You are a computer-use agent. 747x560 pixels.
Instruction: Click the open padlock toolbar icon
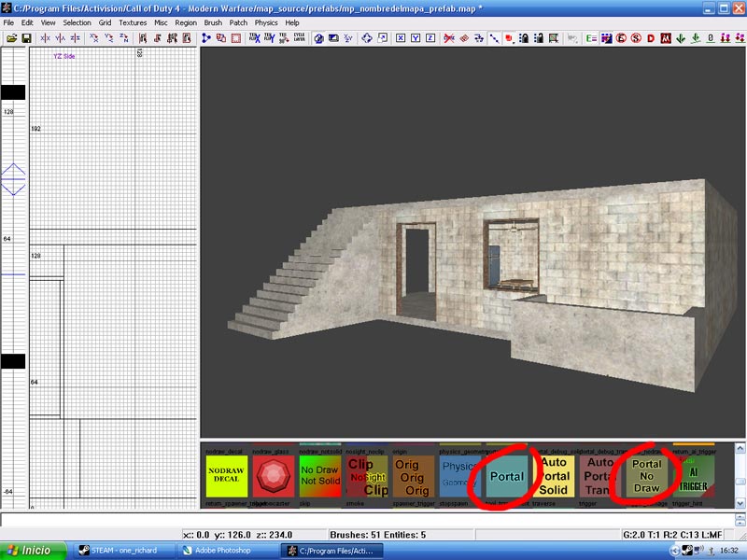[x=539, y=38]
